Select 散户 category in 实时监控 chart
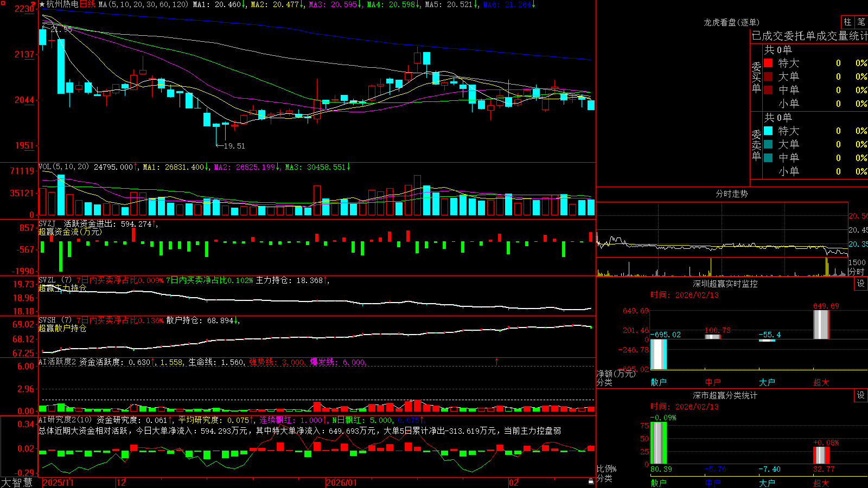The height and width of the screenshot is (488, 868). (x=659, y=382)
